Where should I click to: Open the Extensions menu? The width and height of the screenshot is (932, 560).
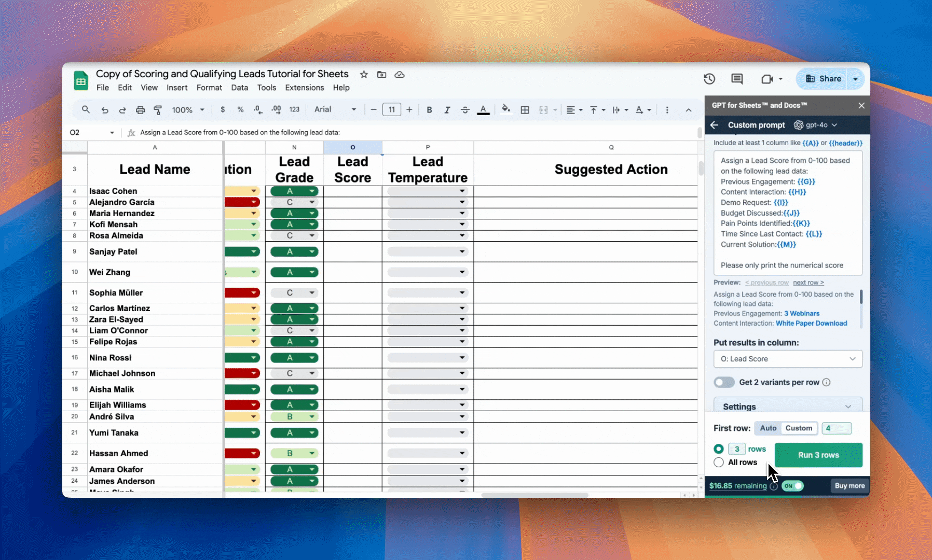pyautogui.click(x=305, y=88)
